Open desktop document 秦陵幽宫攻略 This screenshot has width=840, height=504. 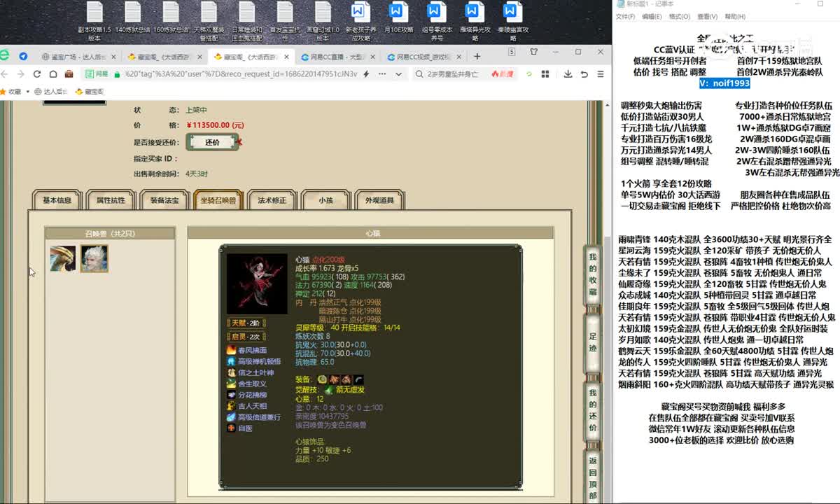pyautogui.click(x=512, y=21)
